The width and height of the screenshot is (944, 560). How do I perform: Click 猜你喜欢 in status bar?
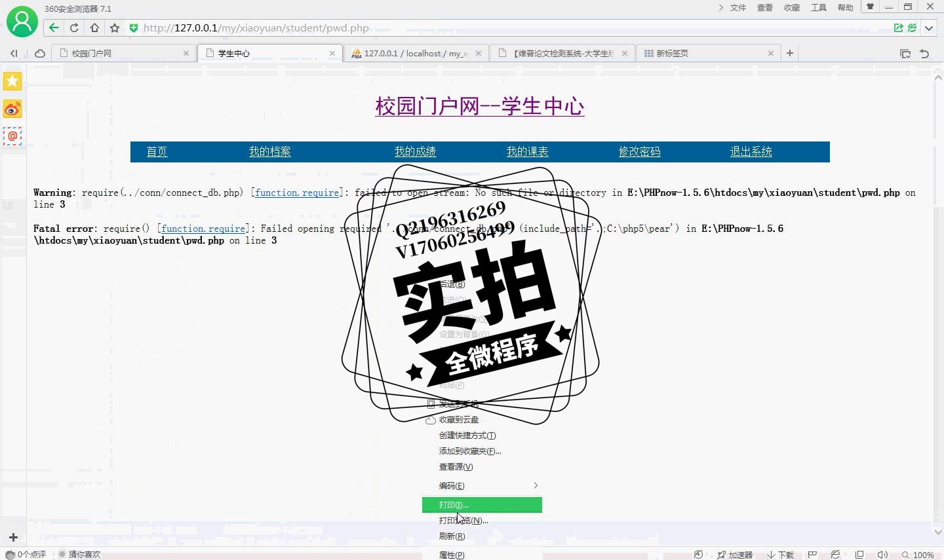pos(79,555)
